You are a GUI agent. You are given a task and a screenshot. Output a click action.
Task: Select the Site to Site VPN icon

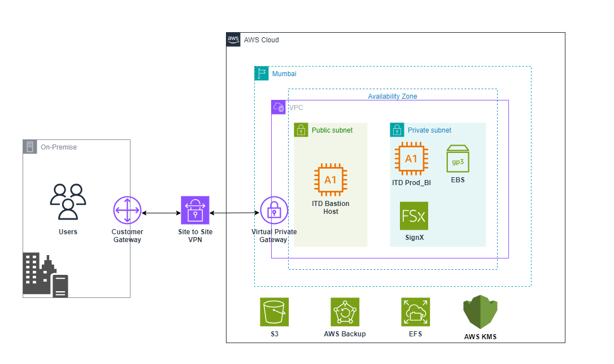pyautogui.click(x=195, y=209)
